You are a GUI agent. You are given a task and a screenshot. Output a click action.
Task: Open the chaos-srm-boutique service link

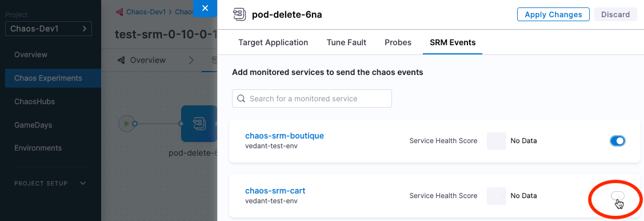click(x=285, y=136)
